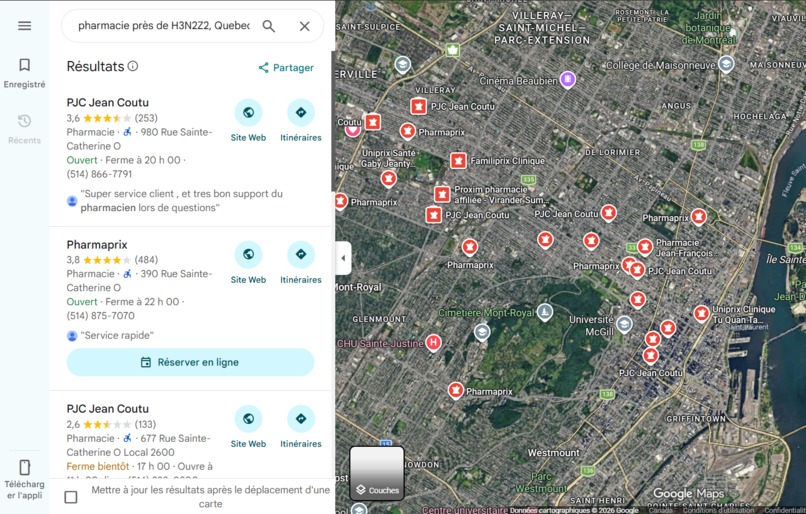Open the third result PJC Jean Coutu 2,6 rating
The image size is (806, 514).
coord(107,409)
